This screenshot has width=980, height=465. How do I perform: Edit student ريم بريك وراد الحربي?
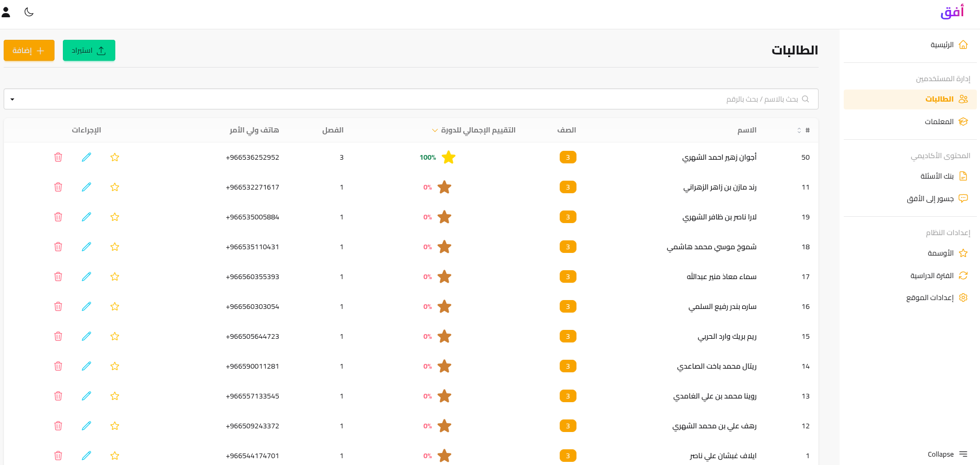pyautogui.click(x=86, y=336)
